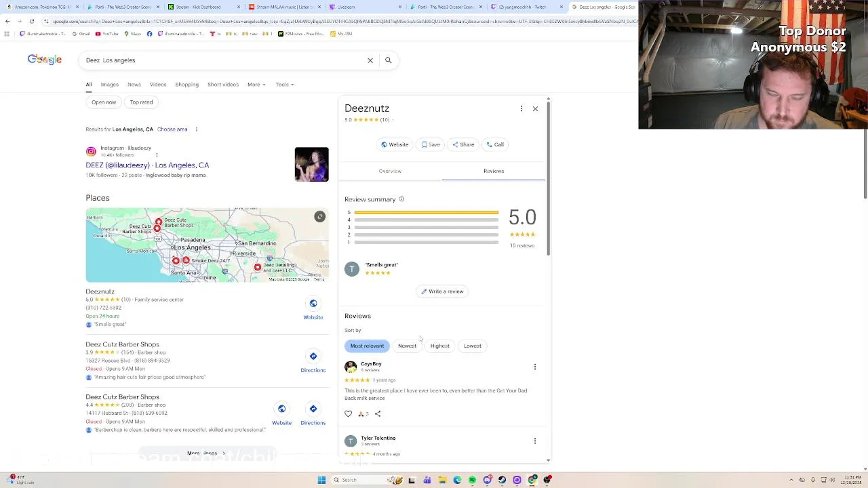Open the Deeznutz Website button in panel

(395, 144)
